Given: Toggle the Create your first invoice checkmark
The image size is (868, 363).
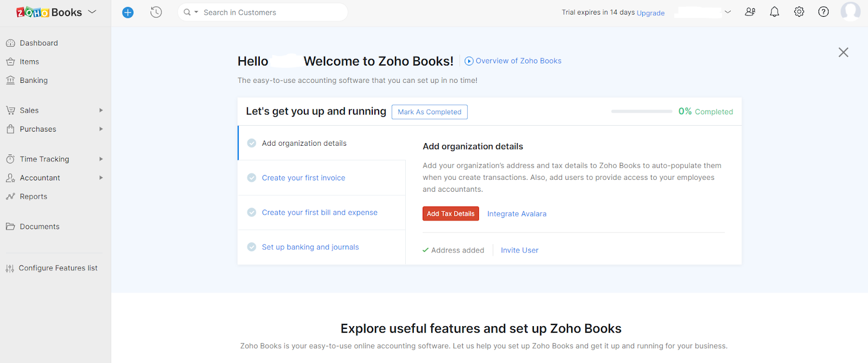Looking at the screenshot, I should click(x=252, y=178).
